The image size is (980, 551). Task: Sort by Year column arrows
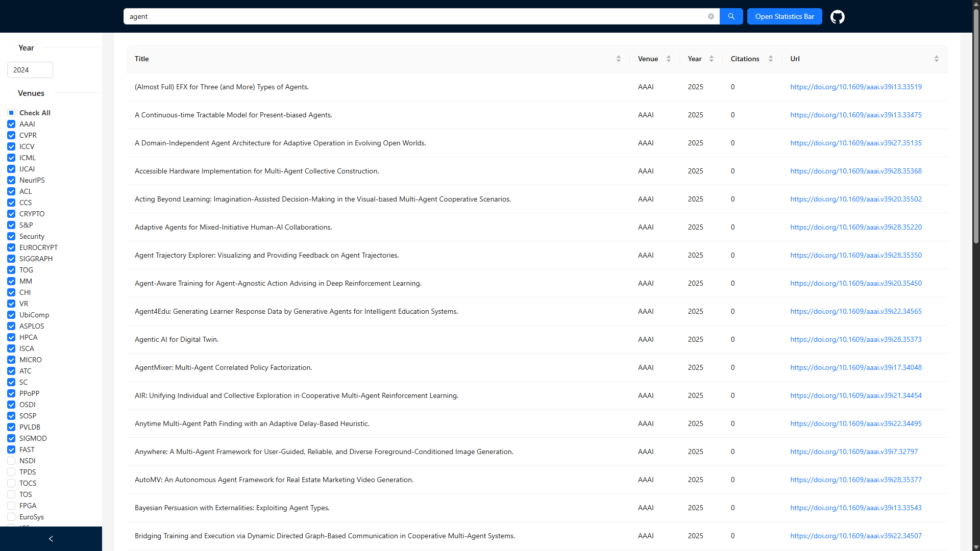[711, 59]
